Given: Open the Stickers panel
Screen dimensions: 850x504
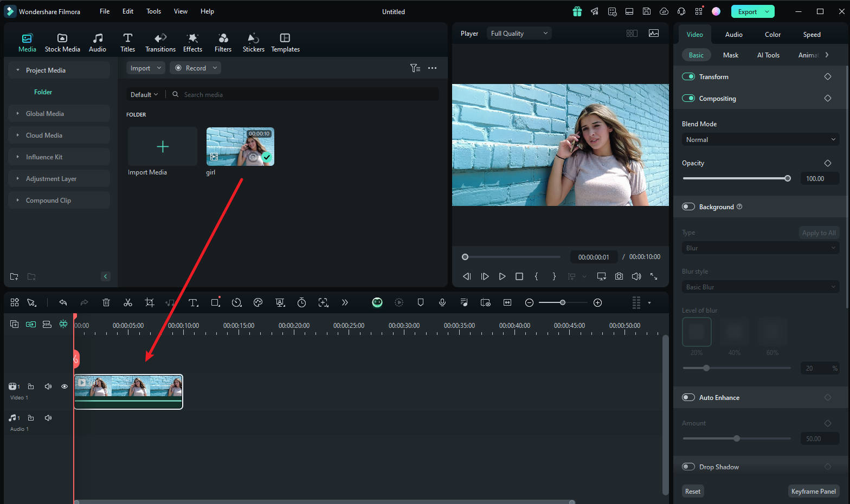Looking at the screenshot, I should click(253, 42).
